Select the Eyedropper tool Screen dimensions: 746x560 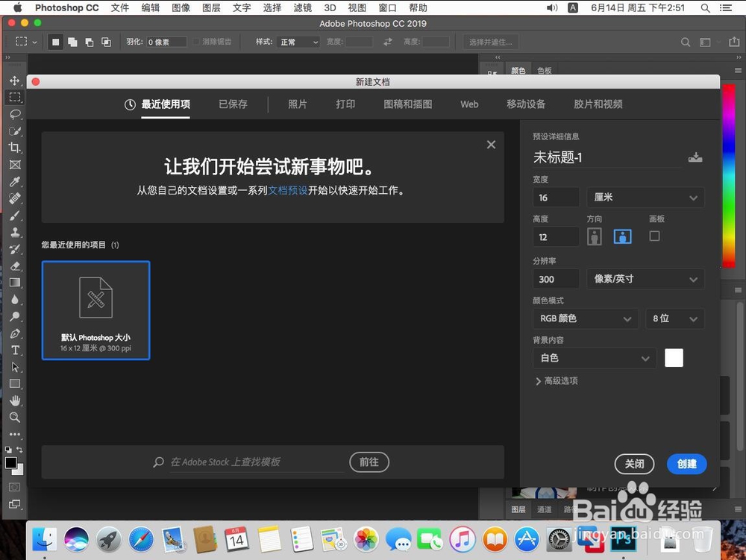pyautogui.click(x=15, y=182)
